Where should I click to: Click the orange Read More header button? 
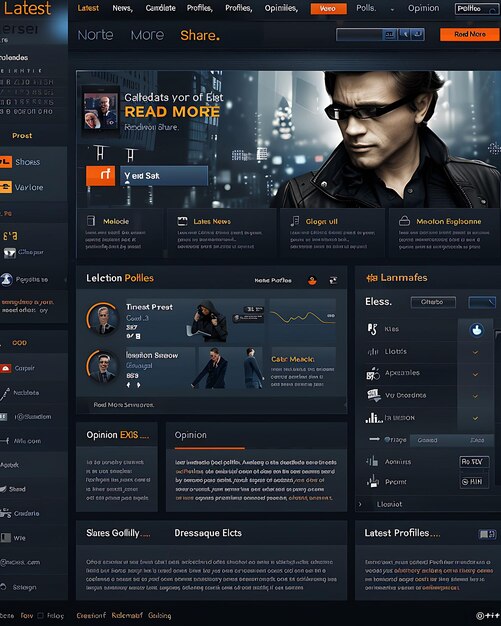point(469,34)
